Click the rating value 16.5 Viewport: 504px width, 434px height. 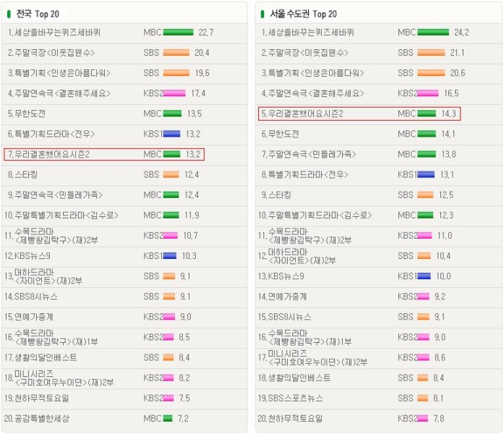451,93
